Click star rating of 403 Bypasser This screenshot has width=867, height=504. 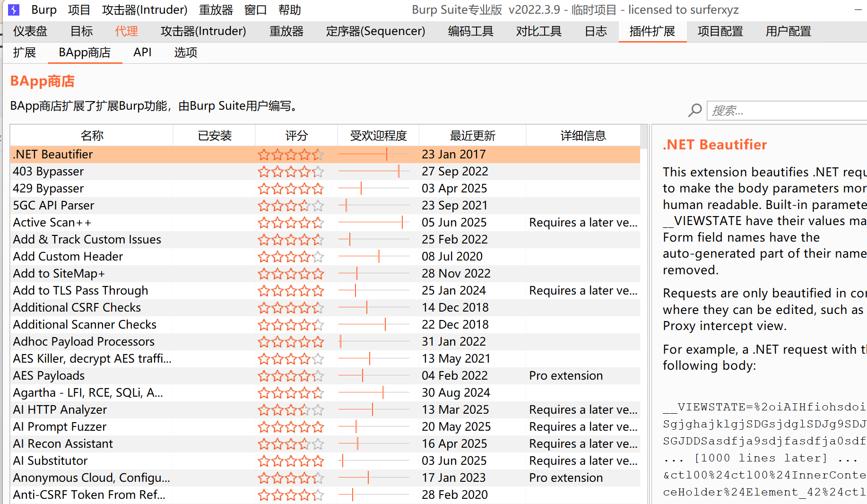(x=291, y=172)
